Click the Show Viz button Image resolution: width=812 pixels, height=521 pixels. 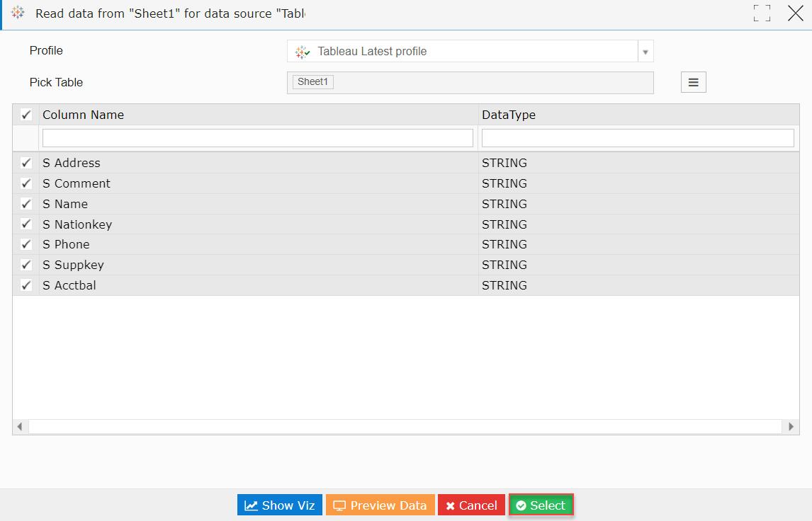pos(280,505)
